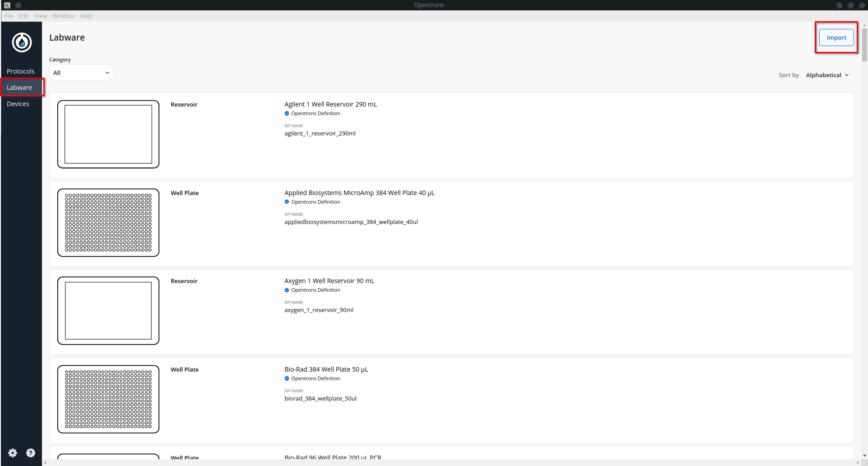This screenshot has width=868, height=466.
Task: Click the X window icon in title bar
Action: click(7, 5)
